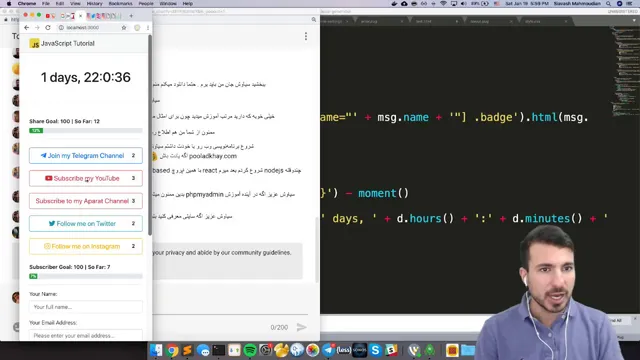Open the Edit menu
The width and height of the screenshot is (640, 360).
pos(60,4)
